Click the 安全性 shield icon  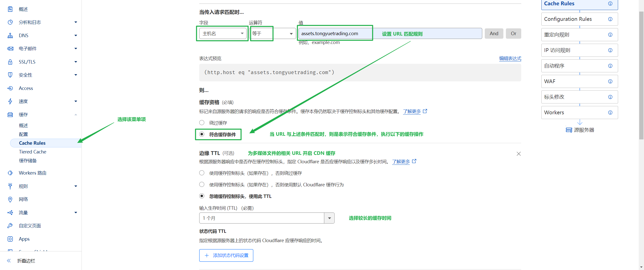click(x=10, y=75)
